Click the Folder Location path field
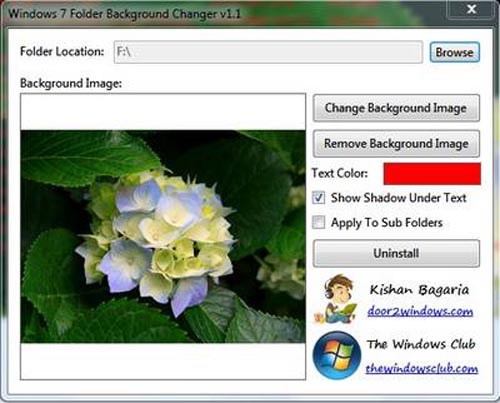 [268, 52]
